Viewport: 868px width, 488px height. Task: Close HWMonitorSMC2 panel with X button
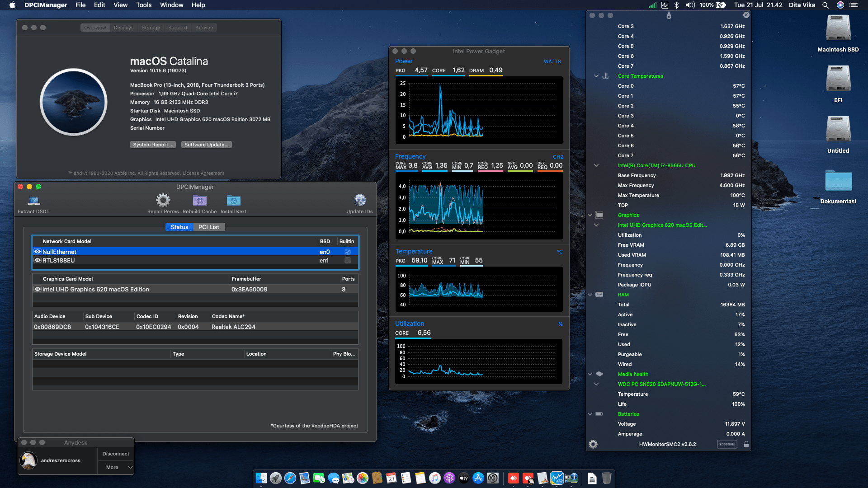click(x=746, y=15)
